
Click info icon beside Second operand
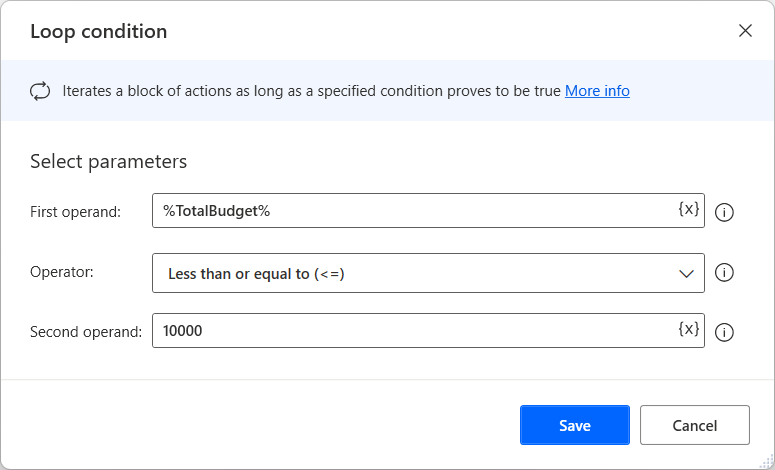tap(726, 332)
